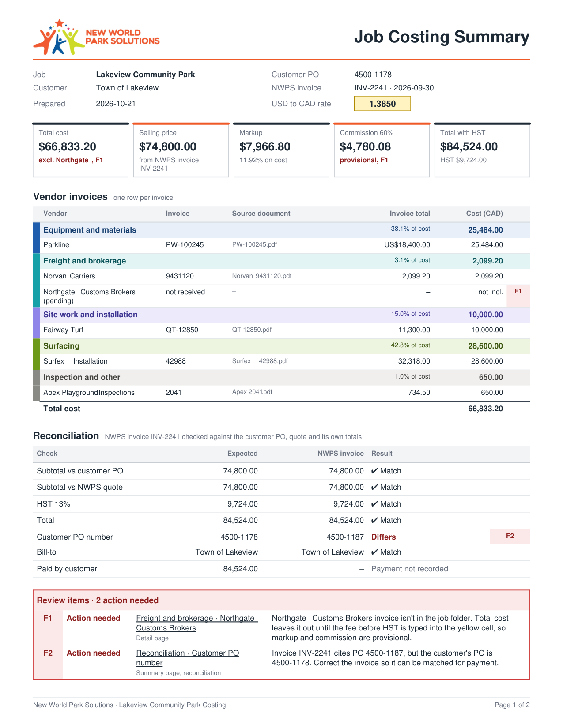The width and height of the screenshot is (563, 728).
Task: Click the Subtotal vs NWPS quote row label
Action: (x=80, y=487)
